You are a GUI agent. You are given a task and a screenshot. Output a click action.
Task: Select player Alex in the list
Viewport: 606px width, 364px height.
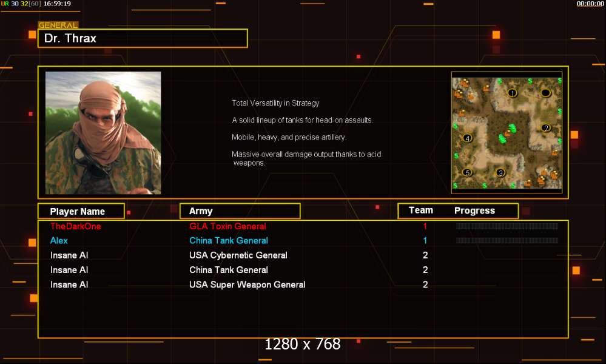59,240
